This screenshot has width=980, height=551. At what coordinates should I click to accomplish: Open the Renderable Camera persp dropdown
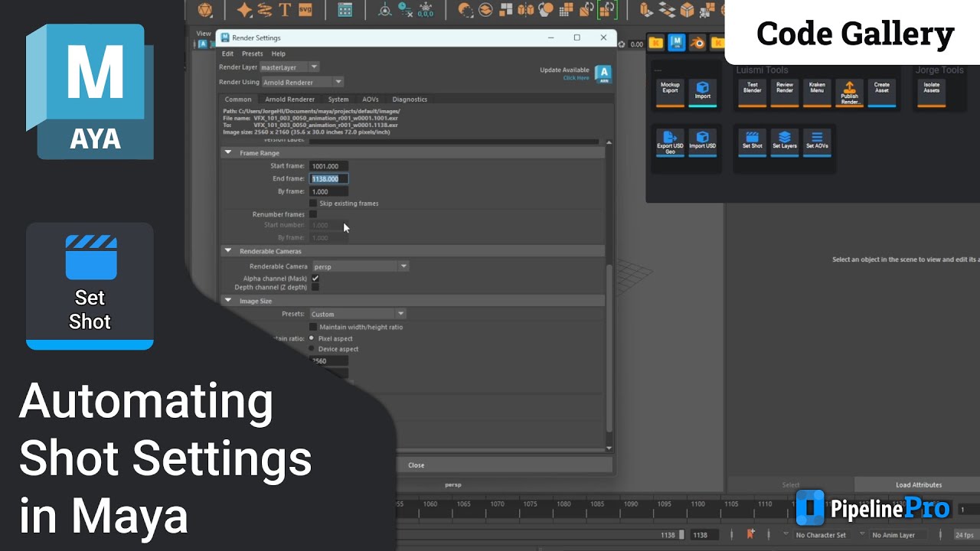tap(360, 266)
